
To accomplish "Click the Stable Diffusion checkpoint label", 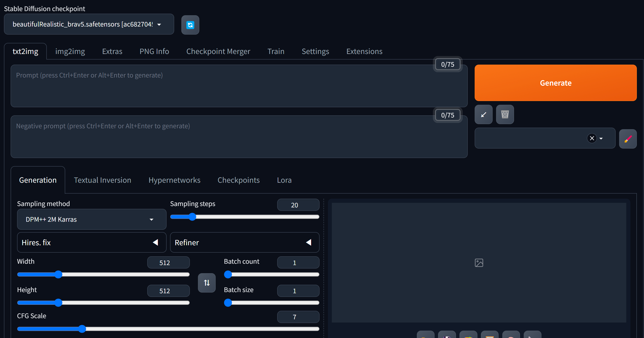I will (44, 9).
